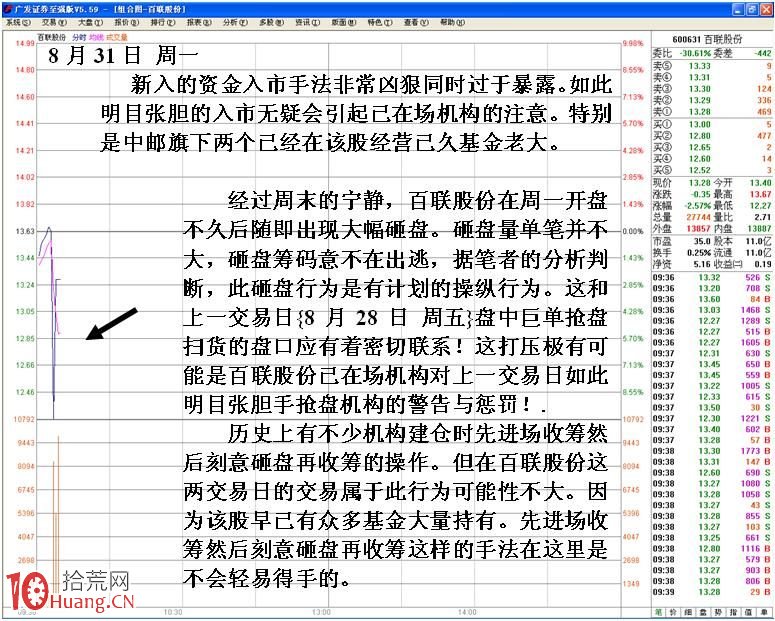Click the 13.63 reference price on chart axis
This screenshot has height=621, width=775.
25,231
